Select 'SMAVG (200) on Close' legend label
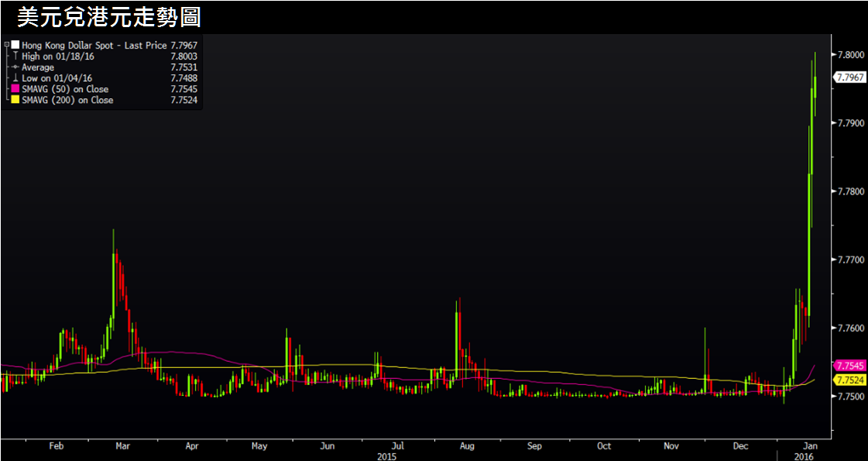Viewport: 868px width, 461px height. (67, 100)
